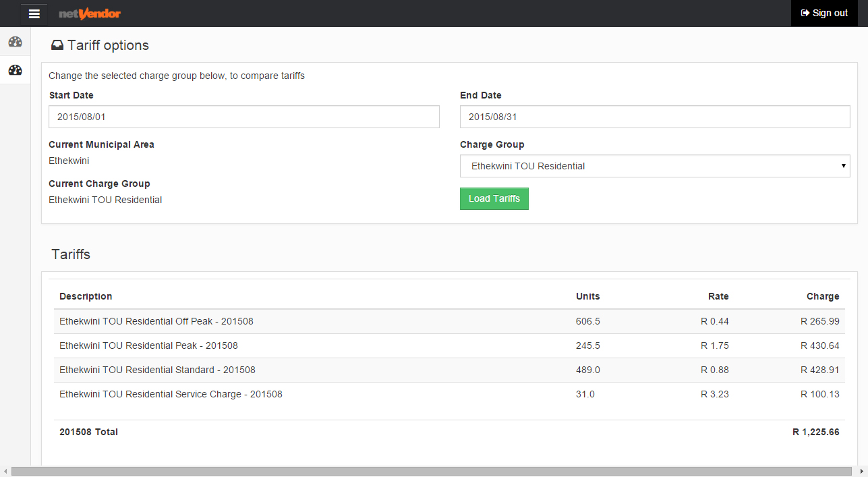Focus the Start Date field
Viewport: 868px width, 477px height.
click(244, 117)
